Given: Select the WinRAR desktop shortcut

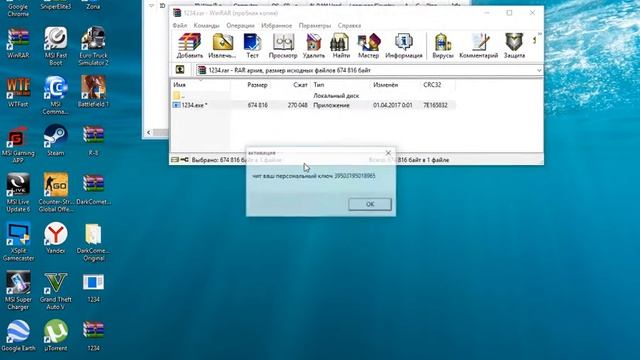Looking at the screenshot, I should [18, 43].
